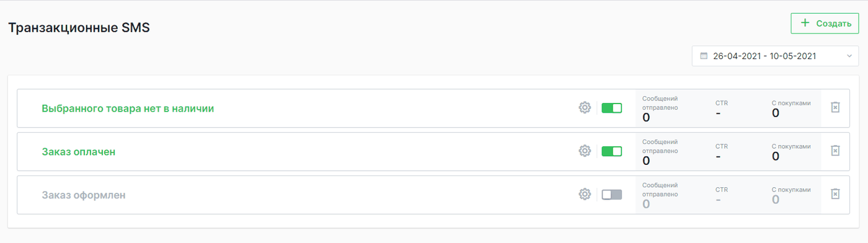The height and width of the screenshot is (243, 868).
Task: Expand the date range chevron arrow
Action: pyautogui.click(x=849, y=56)
